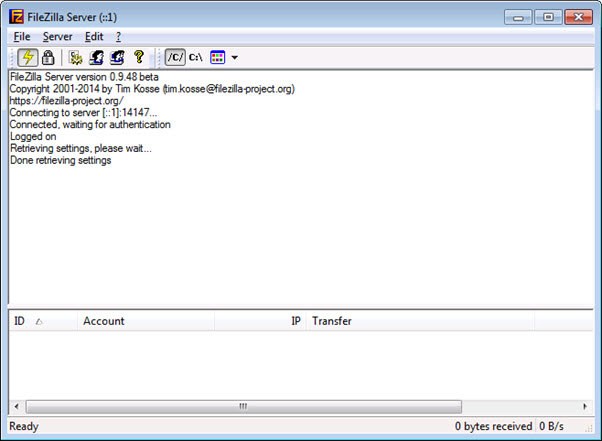Image resolution: width=602 pixels, height=441 pixels.
Task: Sort connections by ID column header
Action: coord(43,321)
